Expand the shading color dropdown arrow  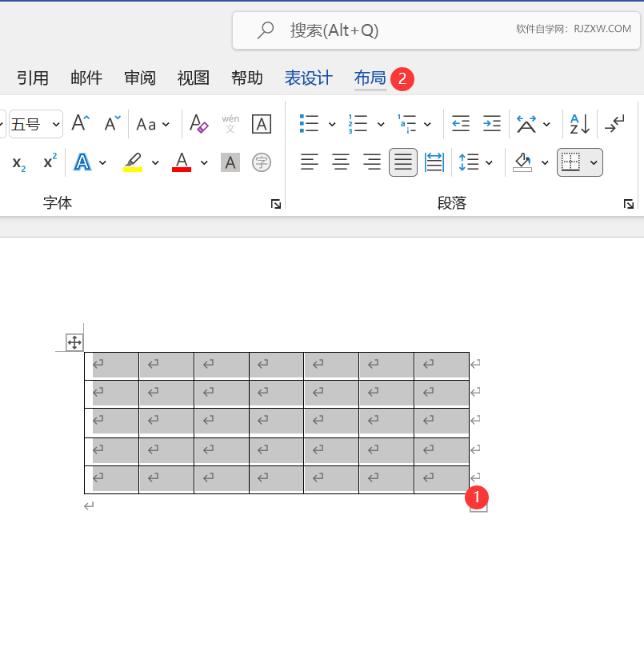(x=545, y=162)
